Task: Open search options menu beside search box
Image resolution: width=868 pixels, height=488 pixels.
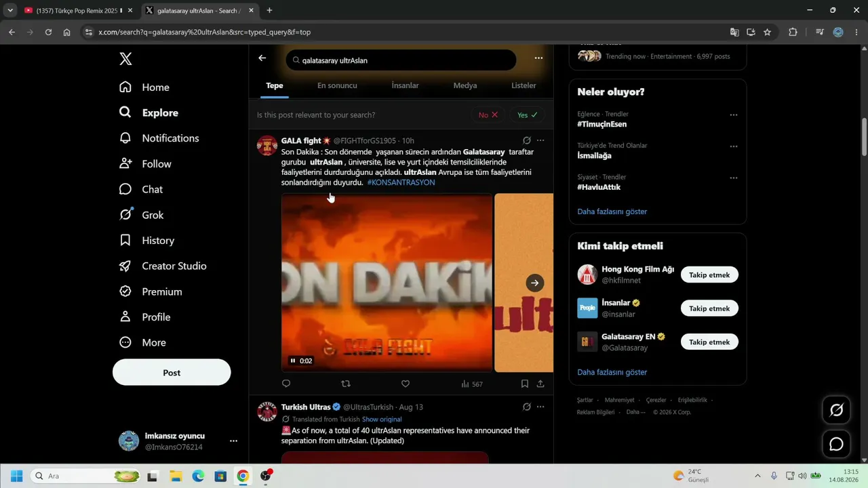Action: tap(538, 58)
